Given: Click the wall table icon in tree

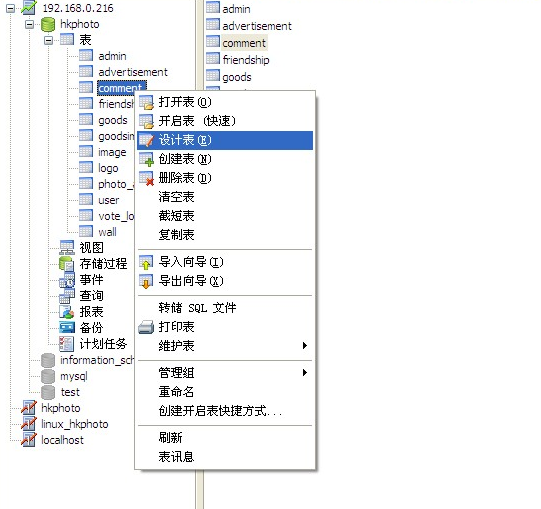Looking at the screenshot, I should click(x=86, y=232).
